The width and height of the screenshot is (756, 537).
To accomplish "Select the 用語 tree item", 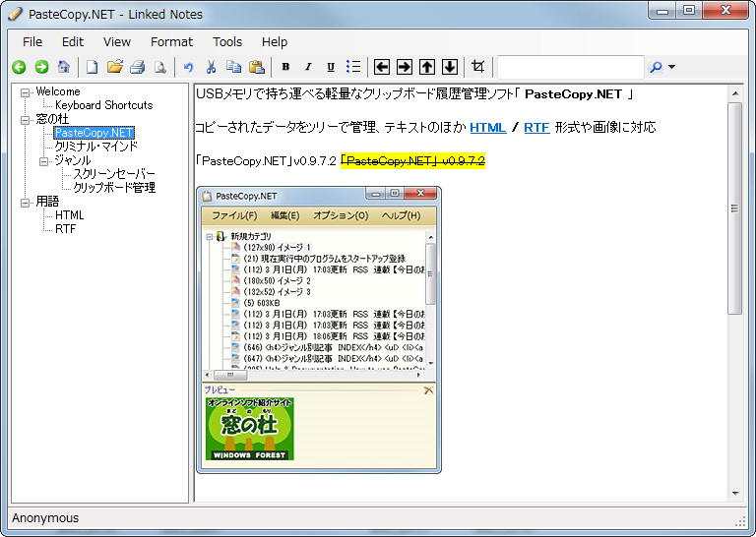I will [47, 202].
